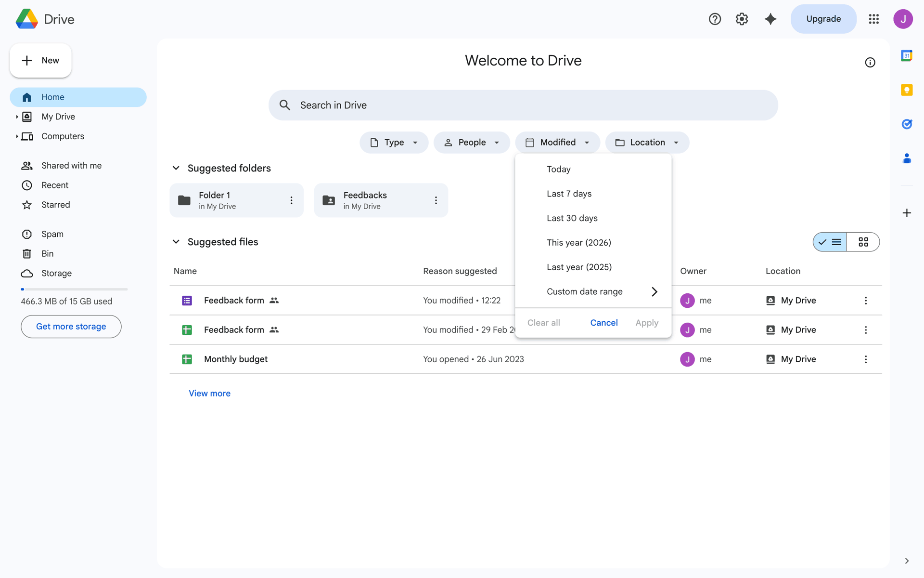Open the Feedbacks suggested folder

(x=381, y=200)
